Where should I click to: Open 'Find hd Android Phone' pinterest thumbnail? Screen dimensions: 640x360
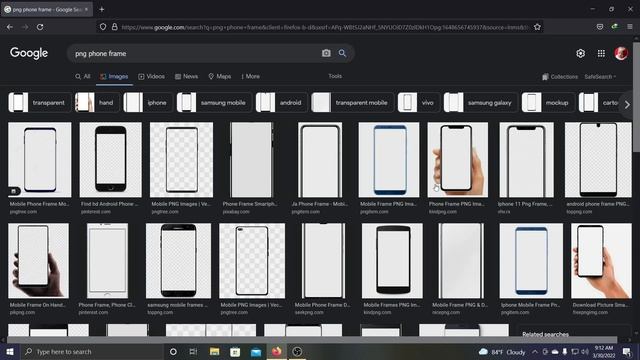(x=111, y=160)
